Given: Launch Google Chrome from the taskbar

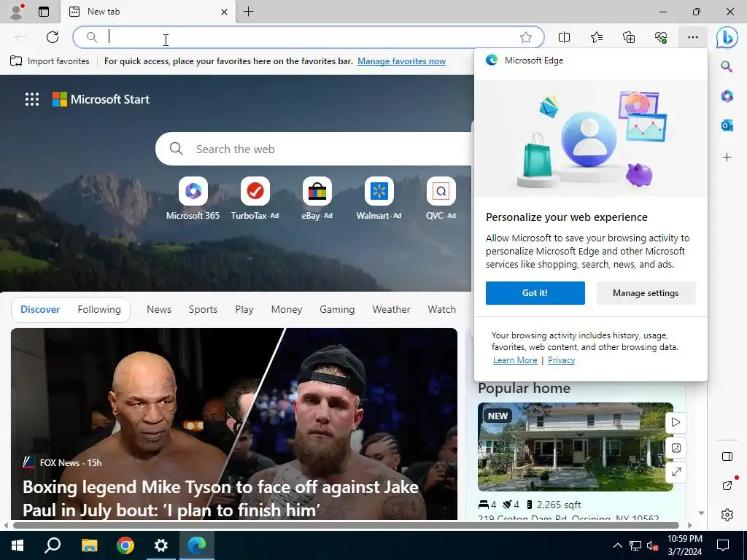Looking at the screenshot, I should pos(125,545).
